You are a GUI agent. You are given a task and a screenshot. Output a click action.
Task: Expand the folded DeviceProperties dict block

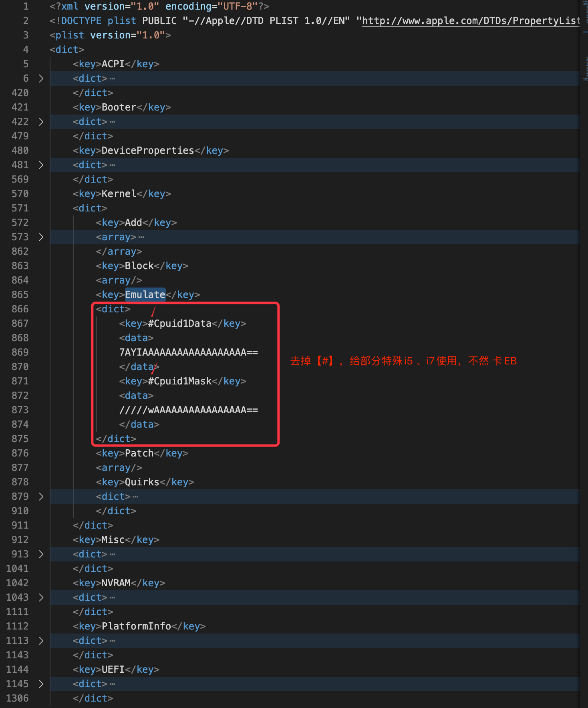click(41, 165)
